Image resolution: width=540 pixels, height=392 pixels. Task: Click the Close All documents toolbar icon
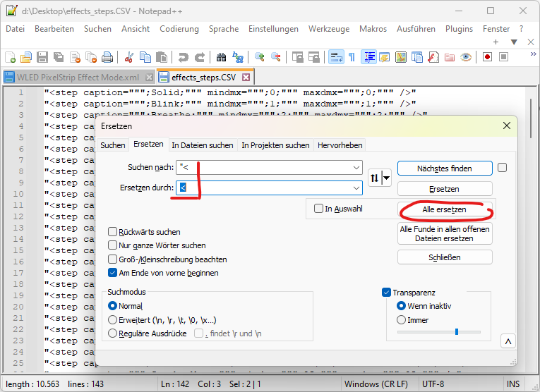[91, 57]
